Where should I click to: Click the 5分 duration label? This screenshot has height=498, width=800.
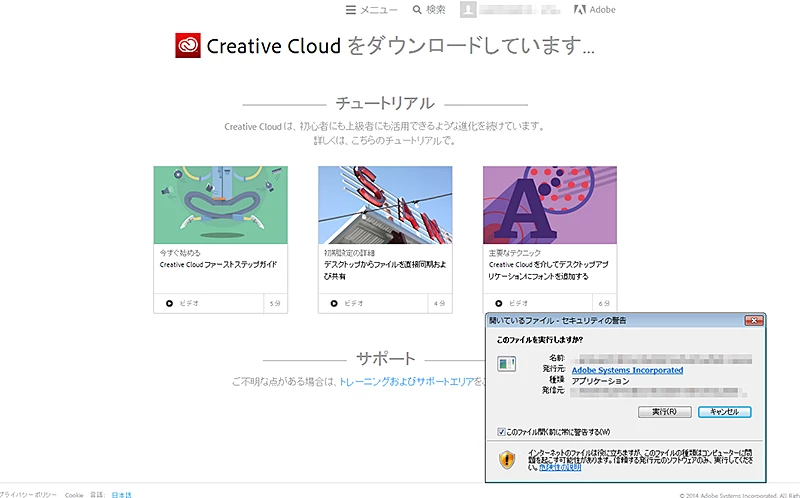click(275, 304)
